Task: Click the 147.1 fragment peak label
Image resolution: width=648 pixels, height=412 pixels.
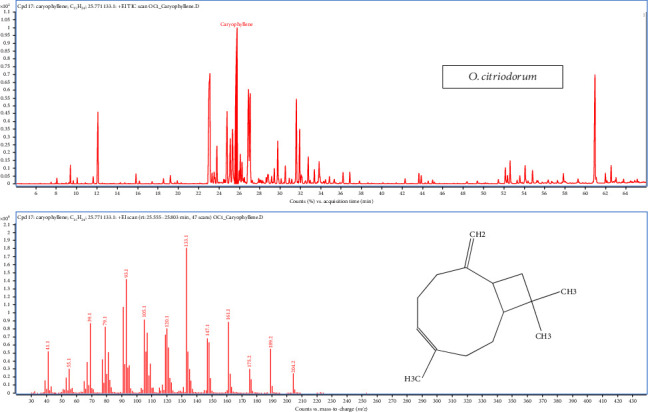Action: coord(207,330)
